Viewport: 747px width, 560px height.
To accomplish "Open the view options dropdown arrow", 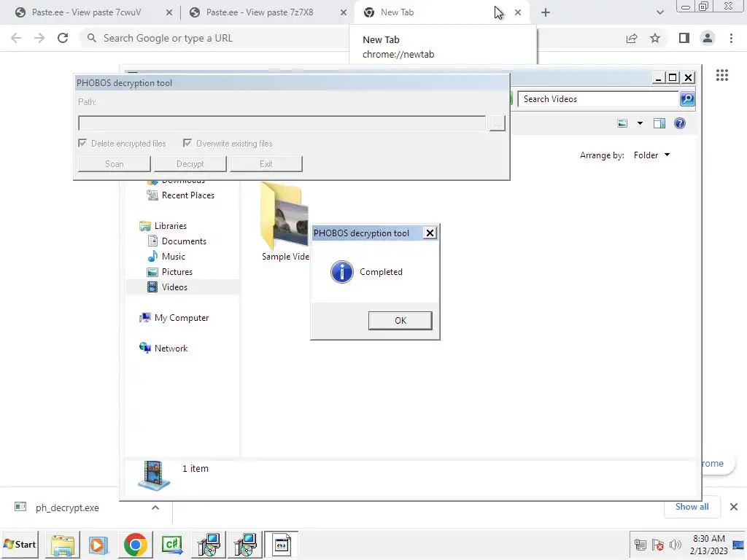I will point(640,123).
